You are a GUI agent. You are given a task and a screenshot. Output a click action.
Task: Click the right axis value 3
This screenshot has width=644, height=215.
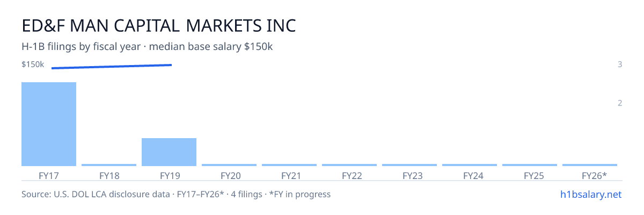tap(620, 64)
